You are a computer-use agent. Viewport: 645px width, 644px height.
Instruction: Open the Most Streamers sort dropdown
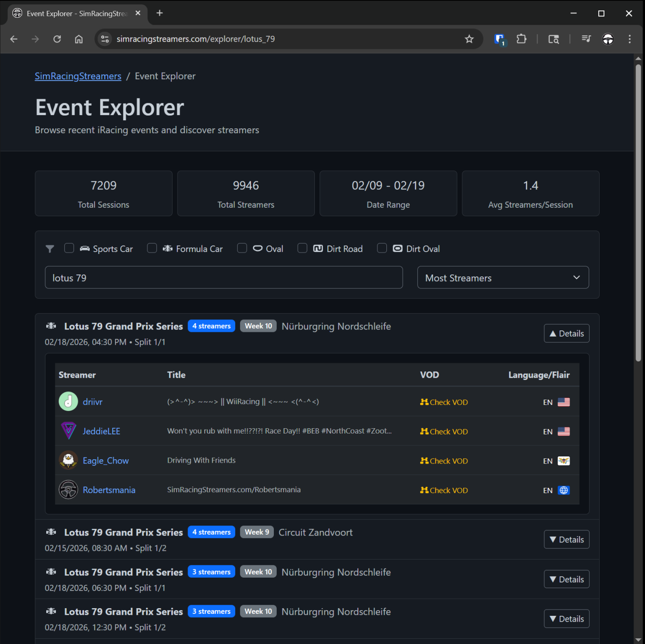click(x=502, y=277)
